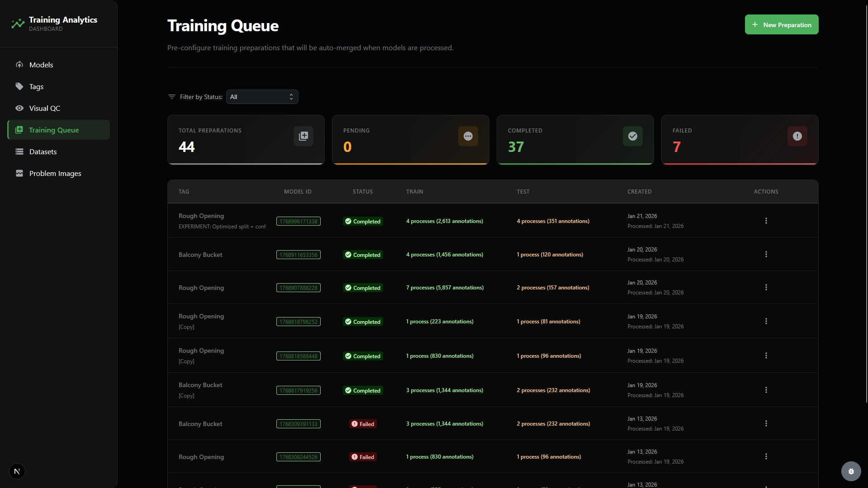
Task: Click "7 processes (5,857 annotations)" train cell
Action: pos(445,288)
